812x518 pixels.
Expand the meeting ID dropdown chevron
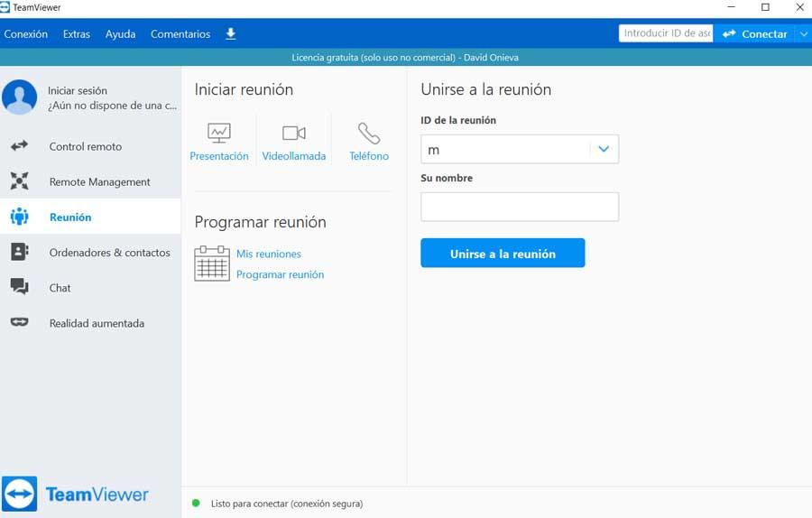[604, 149]
